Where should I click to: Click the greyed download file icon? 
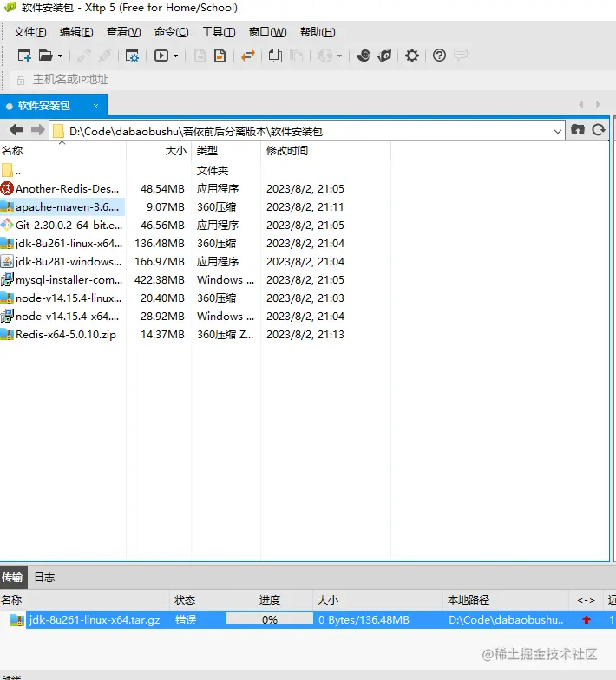200,56
